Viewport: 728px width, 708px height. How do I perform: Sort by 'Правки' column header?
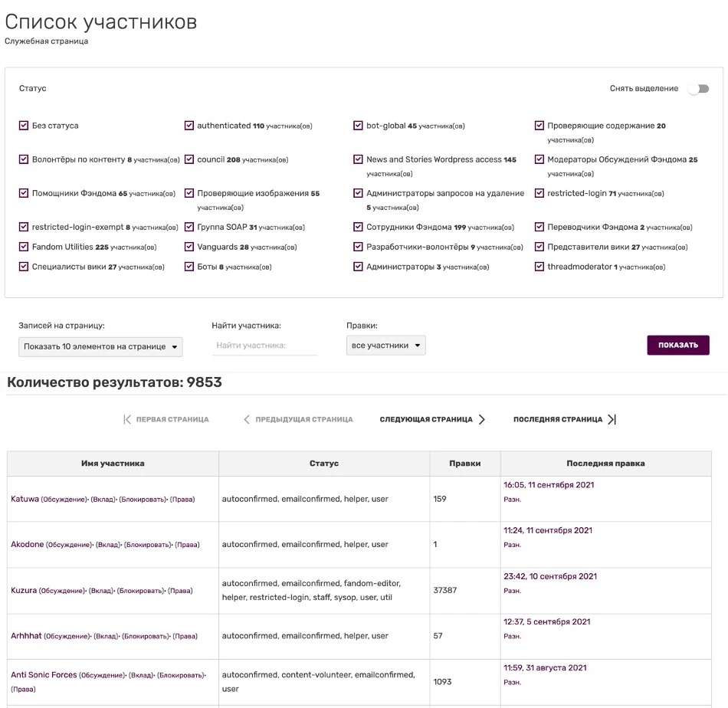point(465,464)
